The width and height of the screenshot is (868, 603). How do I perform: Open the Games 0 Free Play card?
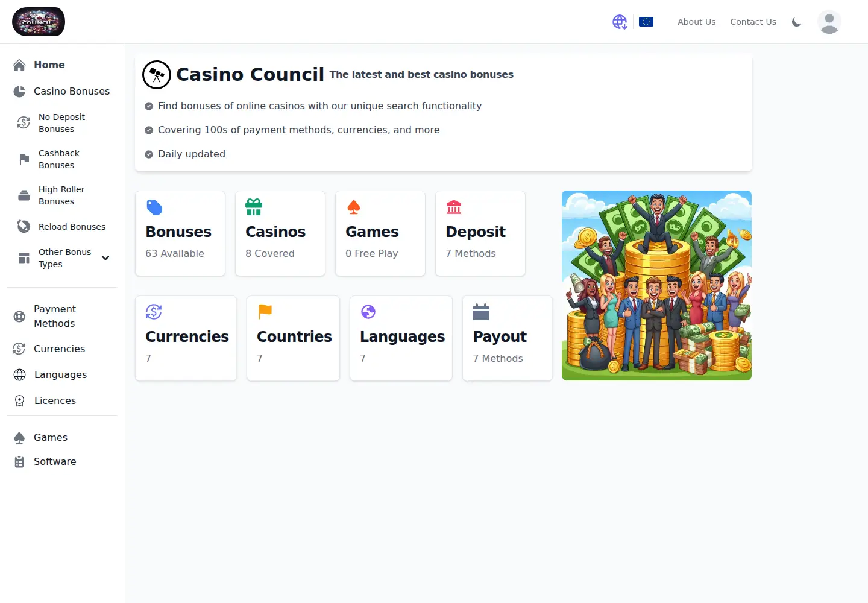tap(380, 233)
